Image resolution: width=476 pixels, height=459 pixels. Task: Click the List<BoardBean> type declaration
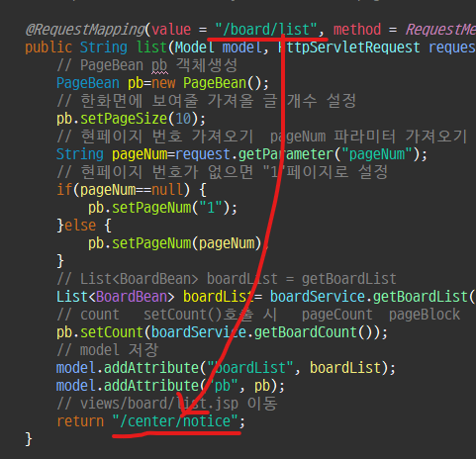tap(115, 297)
